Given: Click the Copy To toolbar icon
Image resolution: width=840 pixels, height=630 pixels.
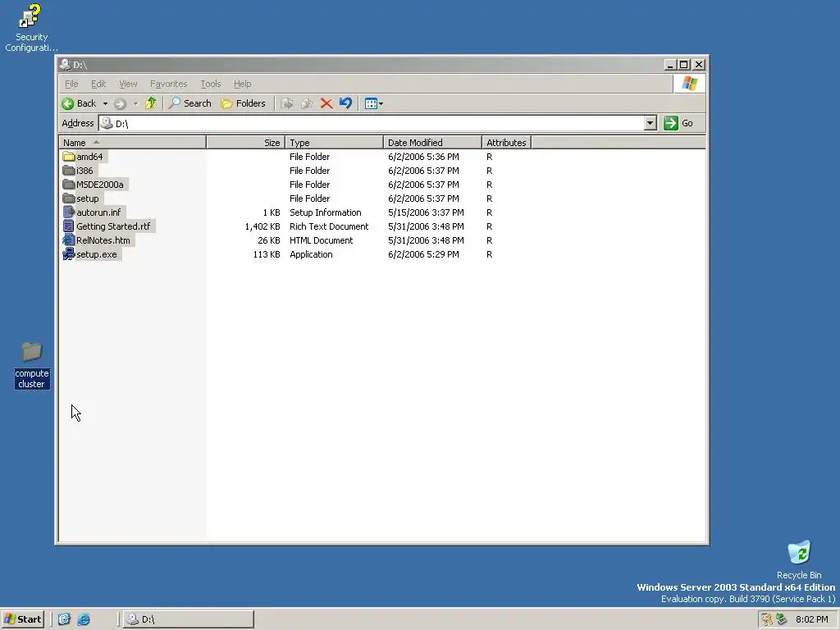Looking at the screenshot, I should coord(307,103).
